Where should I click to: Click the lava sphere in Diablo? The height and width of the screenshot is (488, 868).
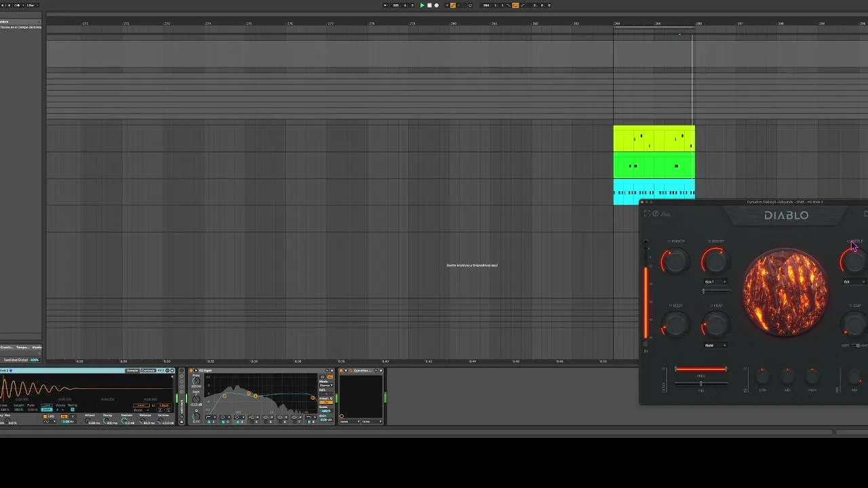click(x=785, y=292)
